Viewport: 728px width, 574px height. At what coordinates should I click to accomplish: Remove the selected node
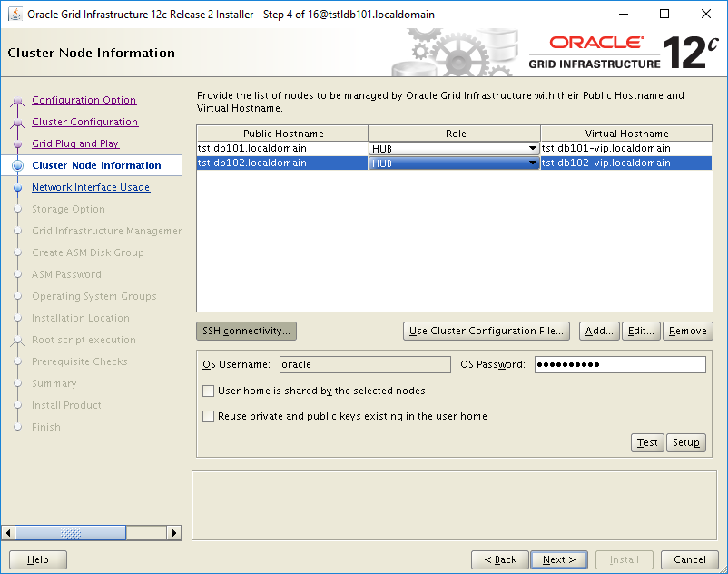click(688, 331)
